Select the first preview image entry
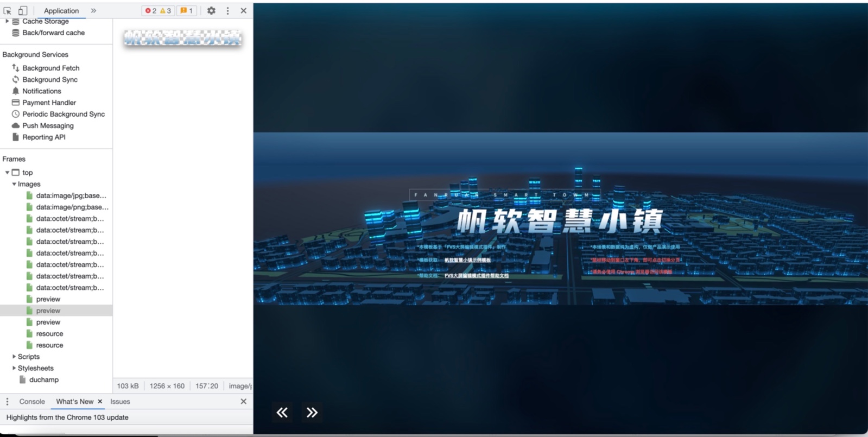868x437 pixels. 48,299
